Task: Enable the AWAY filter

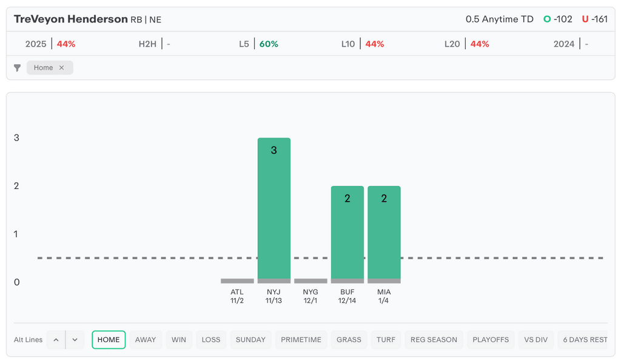Action: point(146,340)
